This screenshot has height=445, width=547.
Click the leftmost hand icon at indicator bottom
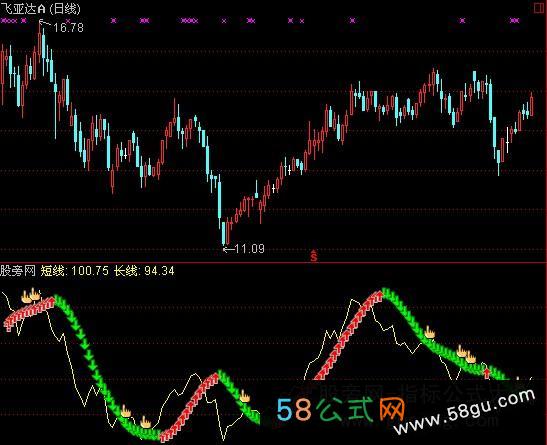point(126,412)
